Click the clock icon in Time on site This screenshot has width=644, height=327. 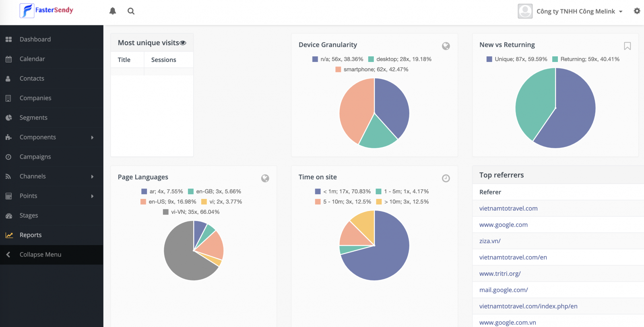coord(446,178)
